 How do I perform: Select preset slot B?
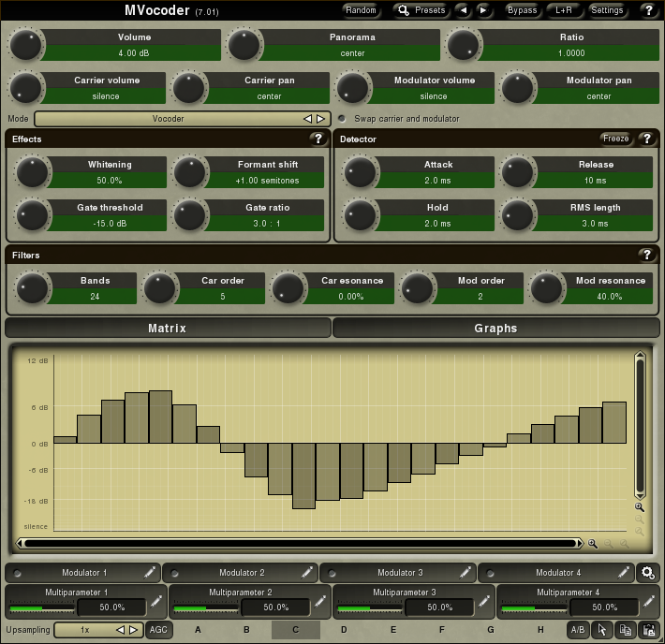point(247,630)
